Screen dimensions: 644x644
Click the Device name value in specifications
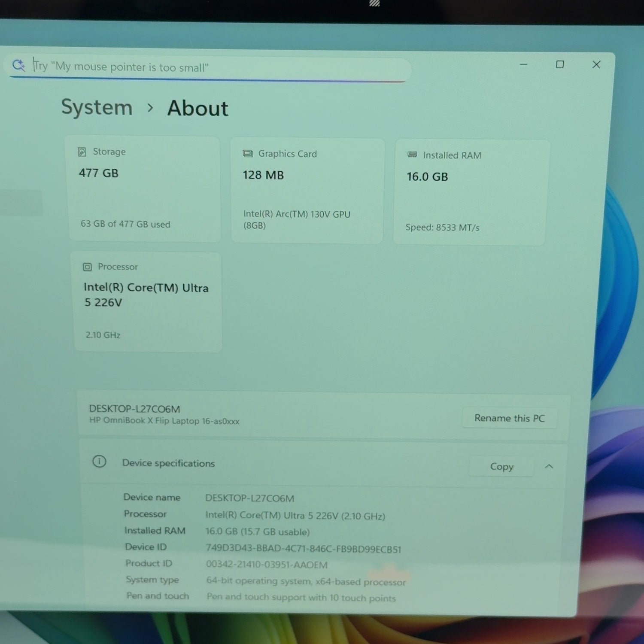[x=249, y=498]
